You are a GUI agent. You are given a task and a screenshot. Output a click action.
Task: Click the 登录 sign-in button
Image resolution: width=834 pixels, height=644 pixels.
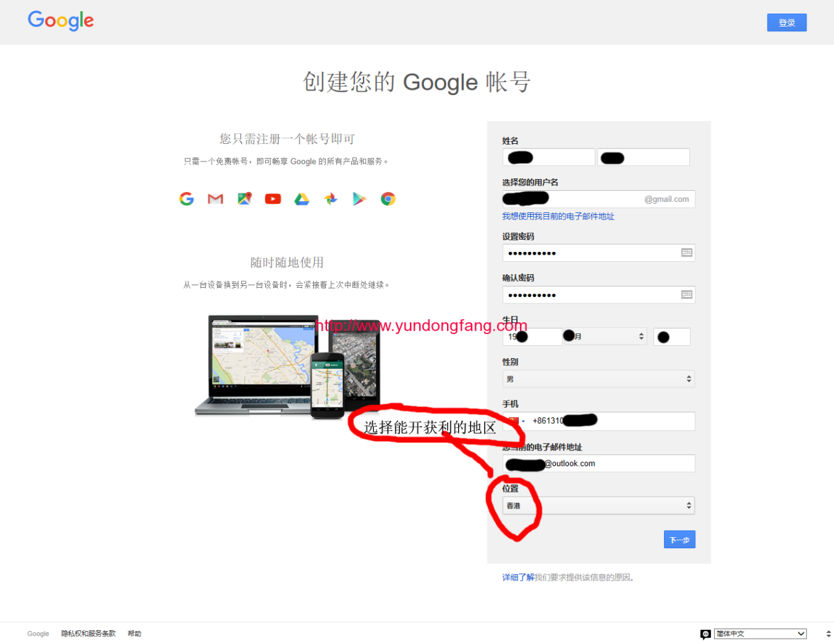pyautogui.click(x=787, y=23)
